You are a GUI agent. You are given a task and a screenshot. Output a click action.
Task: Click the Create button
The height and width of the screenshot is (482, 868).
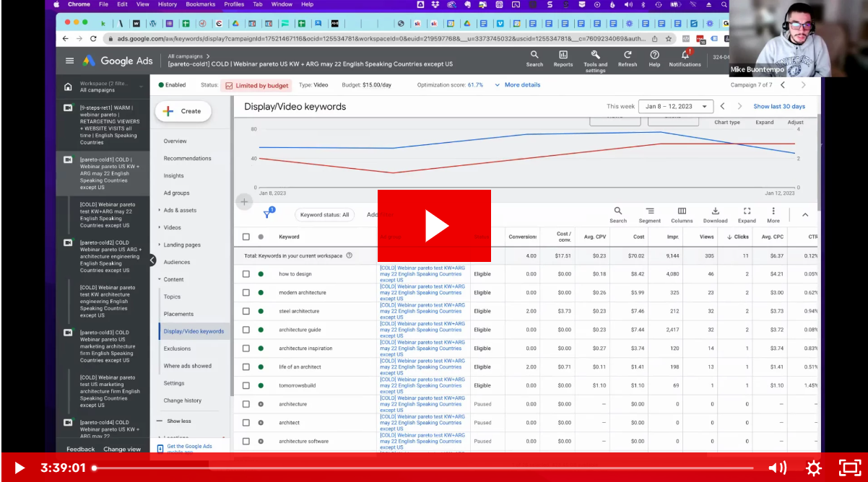point(183,111)
